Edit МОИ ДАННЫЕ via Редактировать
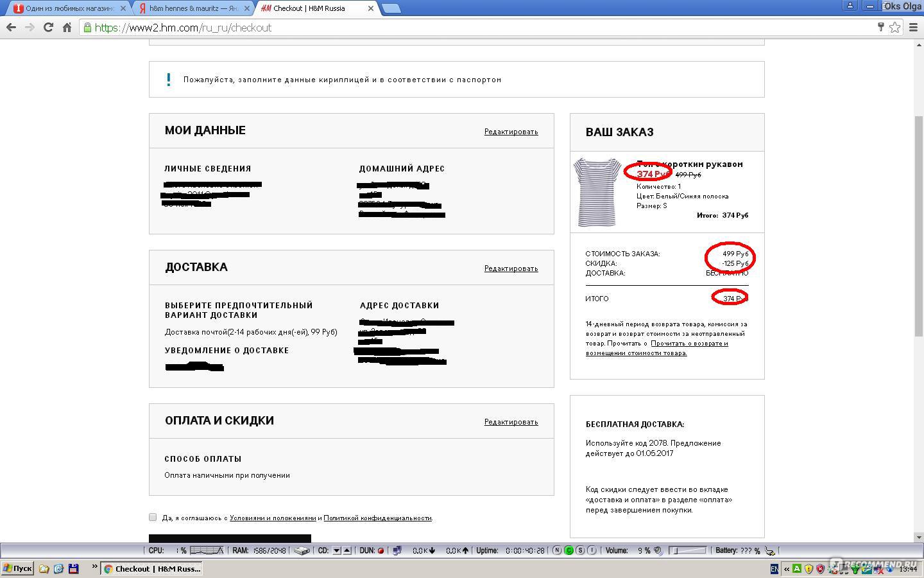The image size is (924, 578). pyautogui.click(x=511, y=132)
